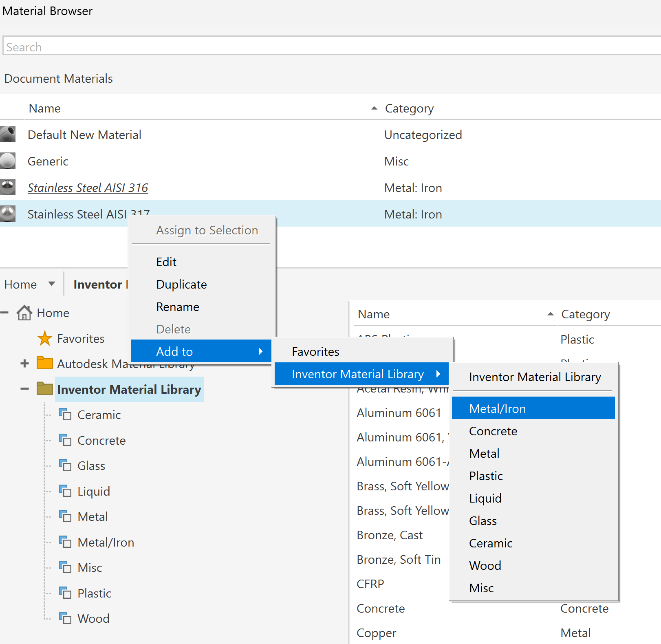The width and height of the screenshot is (661, 644).
Task: Choose Rename in the context menu
Action: click(x=201, y=307)
